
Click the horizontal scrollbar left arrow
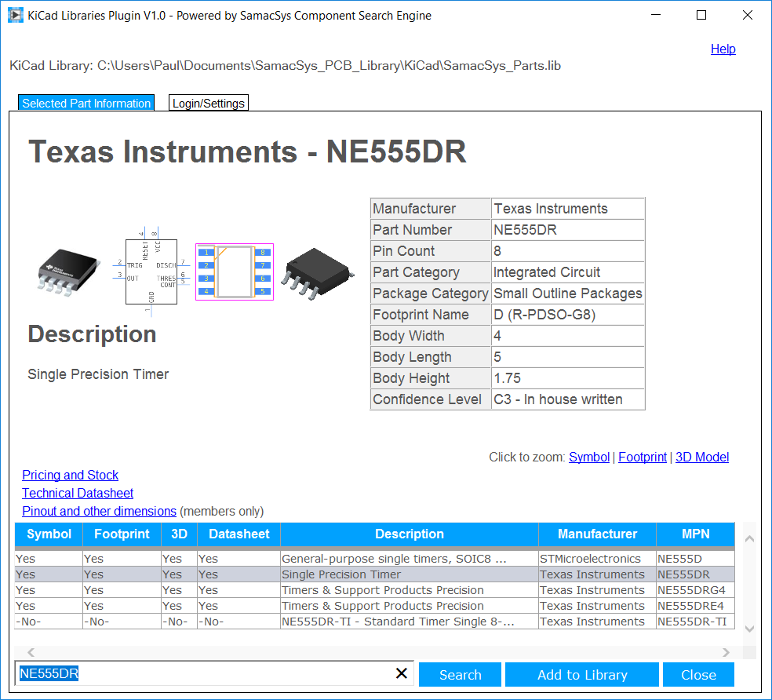[x=31, y=652]
